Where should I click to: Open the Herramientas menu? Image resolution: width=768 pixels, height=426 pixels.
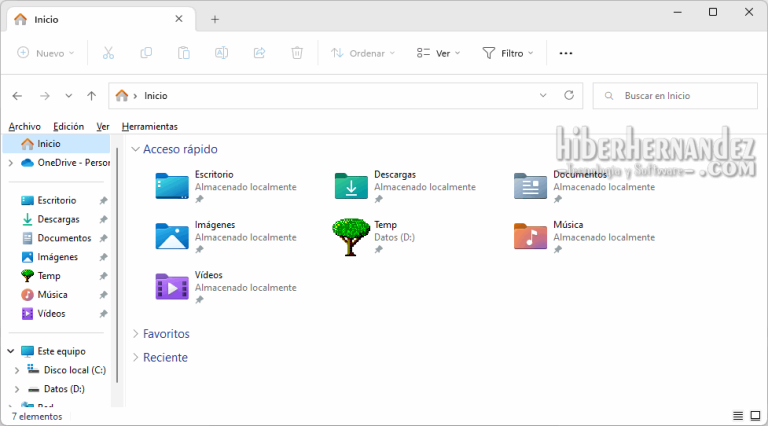point(149,127)
